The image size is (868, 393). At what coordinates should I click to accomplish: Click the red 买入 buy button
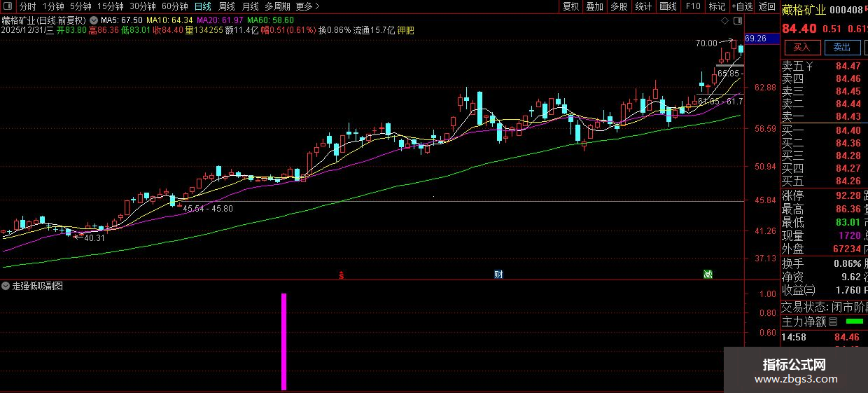click(801, 48)
